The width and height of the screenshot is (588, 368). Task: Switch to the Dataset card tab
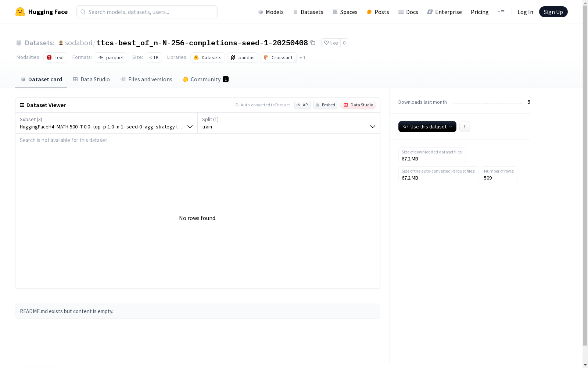pos(41,79)
